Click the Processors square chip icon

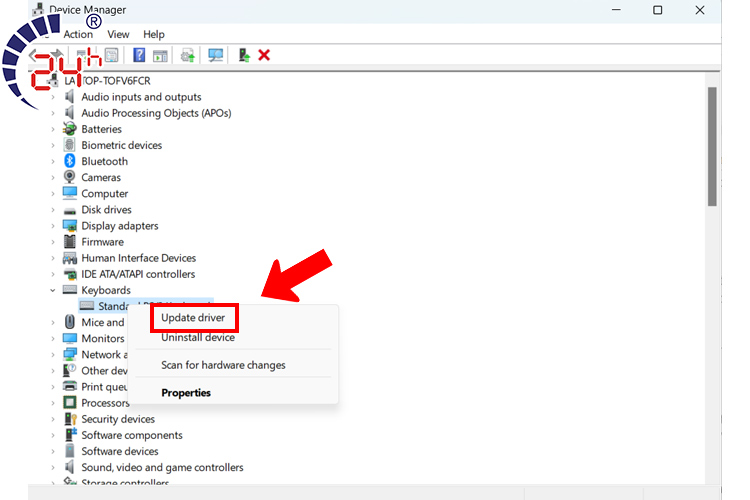coord(70,402)
